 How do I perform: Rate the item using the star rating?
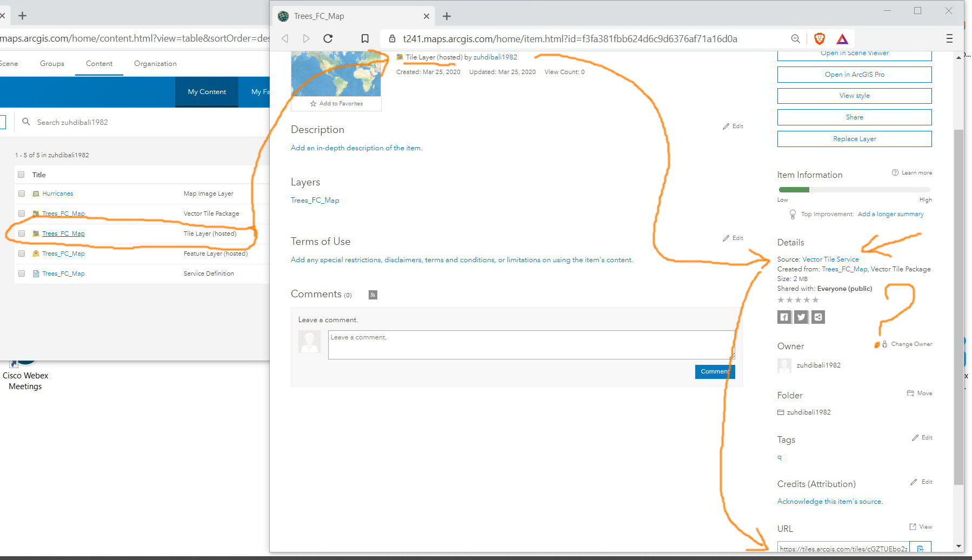click(x=798, y=300)
